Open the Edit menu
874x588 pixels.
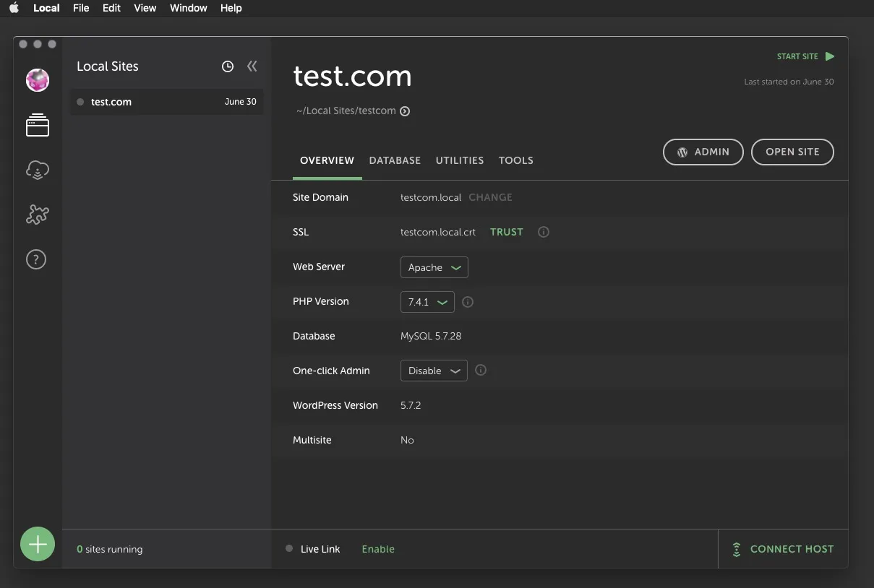point(111,8)
